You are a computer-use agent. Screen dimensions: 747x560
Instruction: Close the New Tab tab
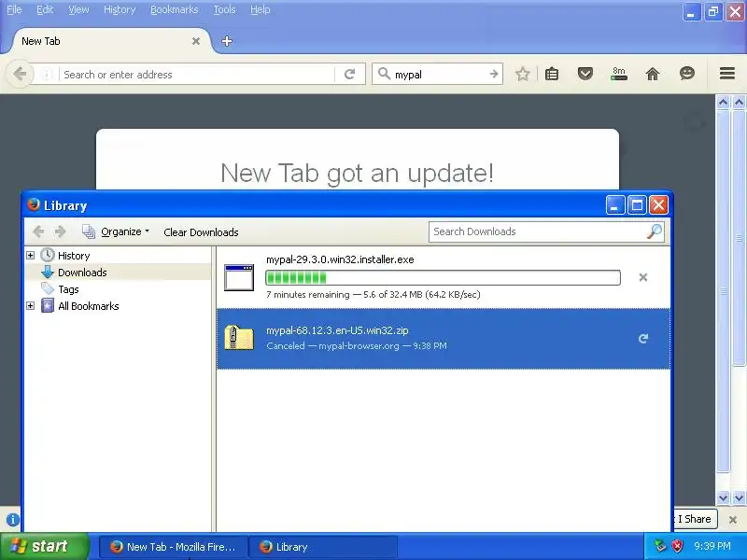[x=196, y=41]
